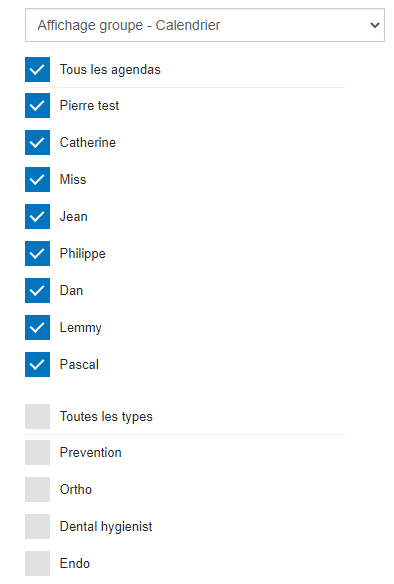Click the Toutes les types label
Screen dimensions: 394x584
coord(106,417)
